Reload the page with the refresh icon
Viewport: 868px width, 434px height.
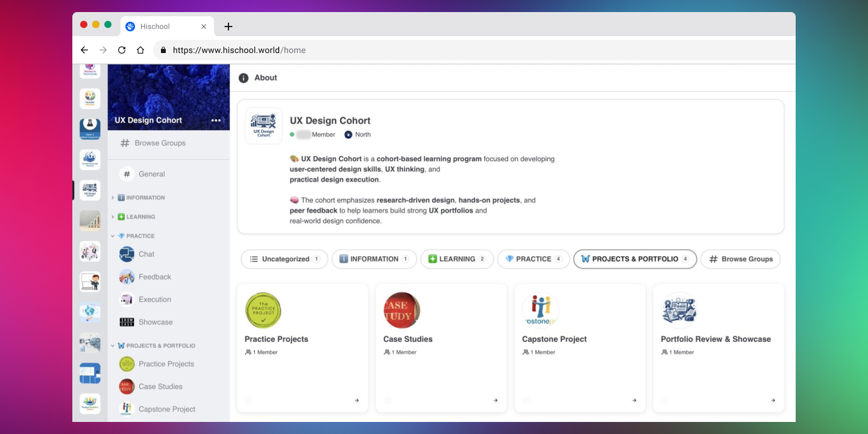(122, 50)
